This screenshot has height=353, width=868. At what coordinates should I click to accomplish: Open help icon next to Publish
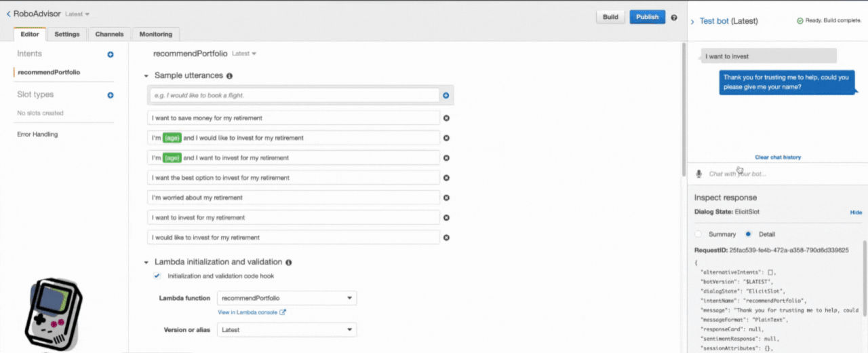click(x=674, y=18)
